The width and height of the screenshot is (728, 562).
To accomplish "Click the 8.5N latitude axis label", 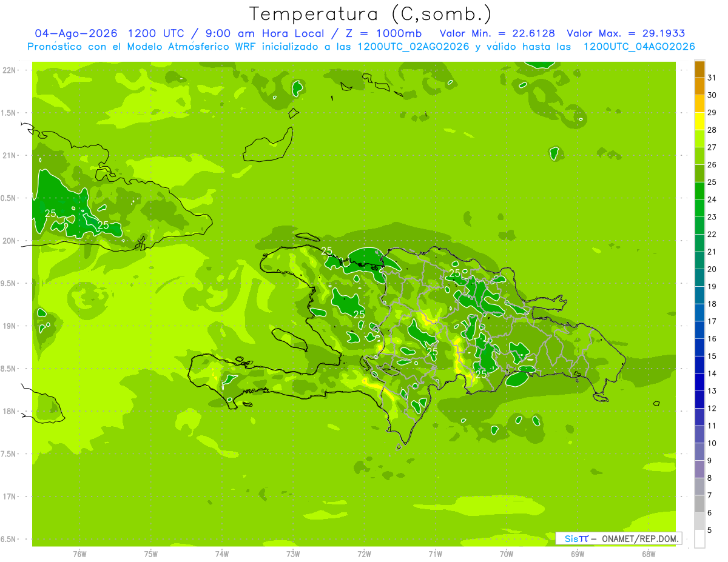I will (8, 369).
